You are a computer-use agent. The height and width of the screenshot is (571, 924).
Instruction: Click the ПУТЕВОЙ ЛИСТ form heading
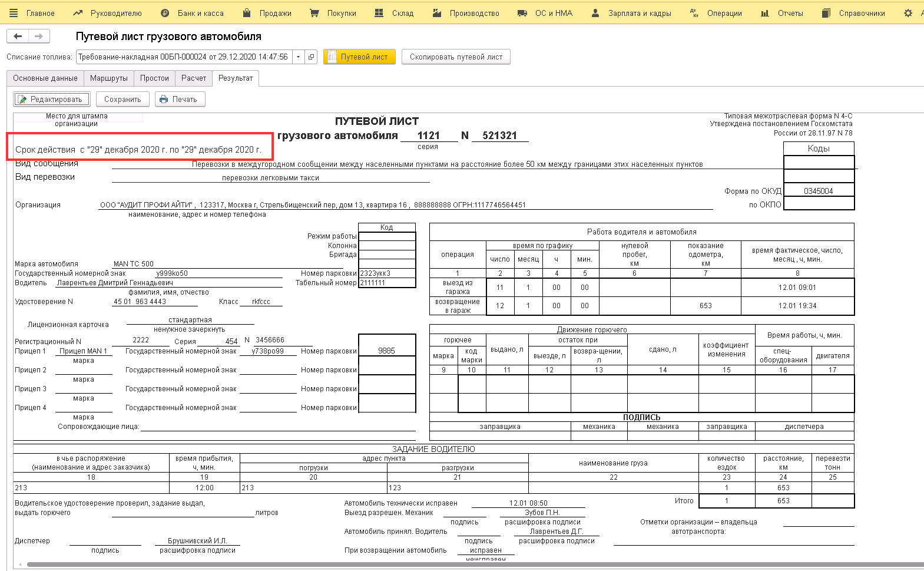pyautogui.click(x=377, y=121)
